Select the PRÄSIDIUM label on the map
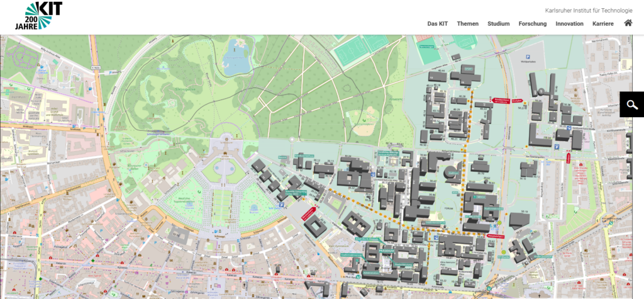 (x=387, y=251)
